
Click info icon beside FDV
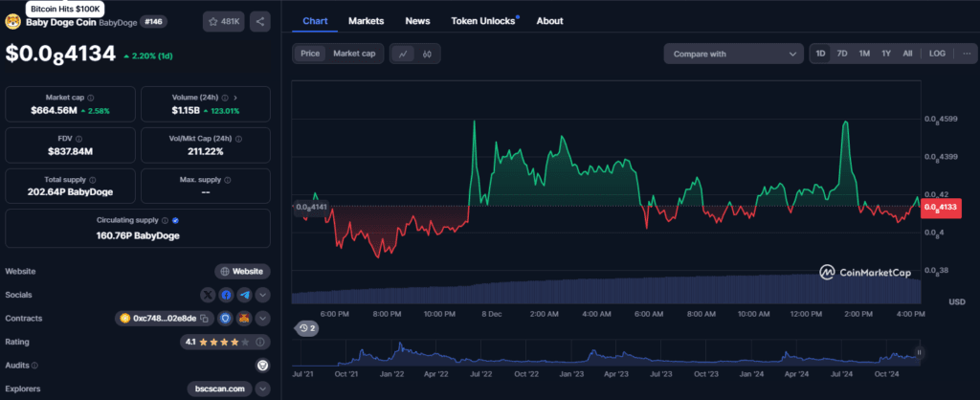click(x=78, y=139)
